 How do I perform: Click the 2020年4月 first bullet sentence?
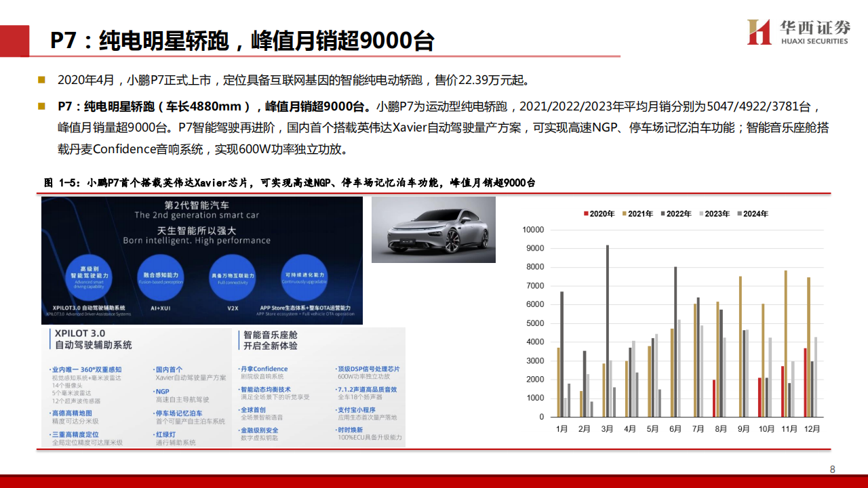click(294, 80)
